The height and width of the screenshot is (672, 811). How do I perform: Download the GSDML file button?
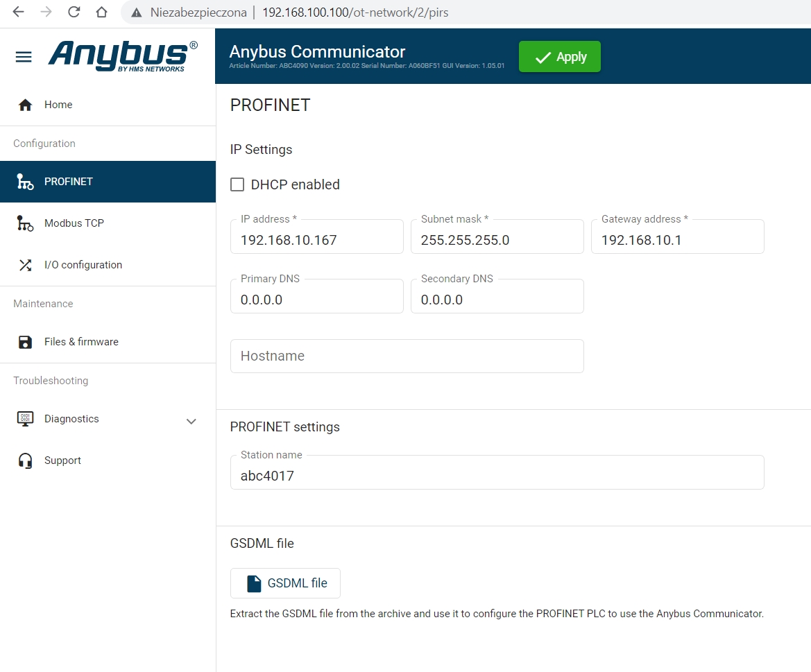click(x=286, y=583)
